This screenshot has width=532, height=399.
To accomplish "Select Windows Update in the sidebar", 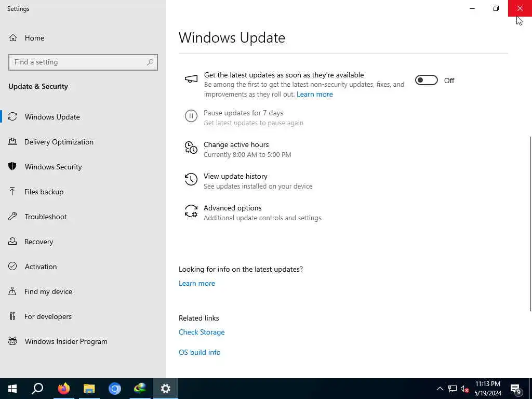I will tap(83, 117).
